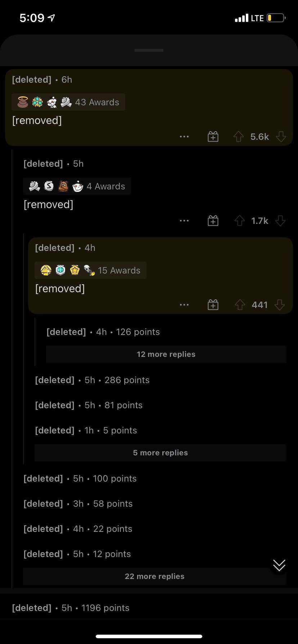View the 43 Awards list
The width and height of the screenshot is (298, 644).
point(68,102)
